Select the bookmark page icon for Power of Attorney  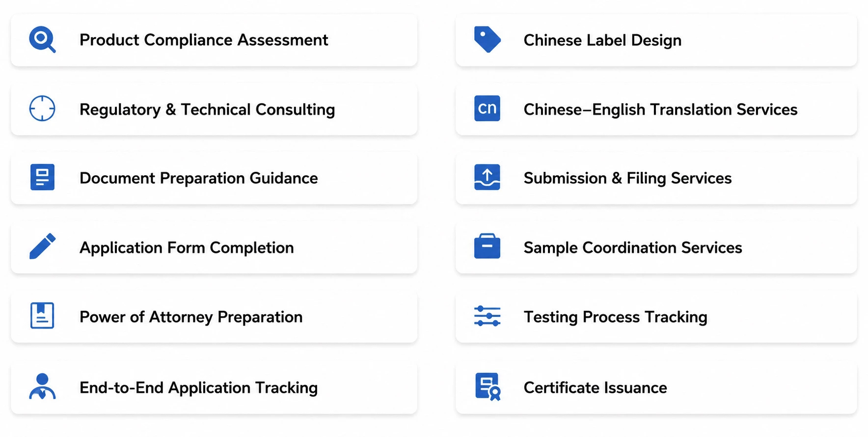point(42,316)
